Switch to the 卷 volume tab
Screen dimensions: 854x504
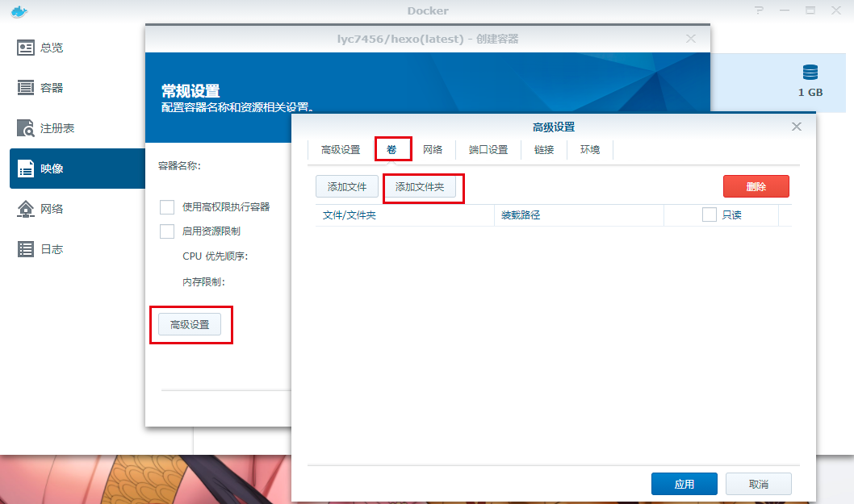click(x=392, y=149)
